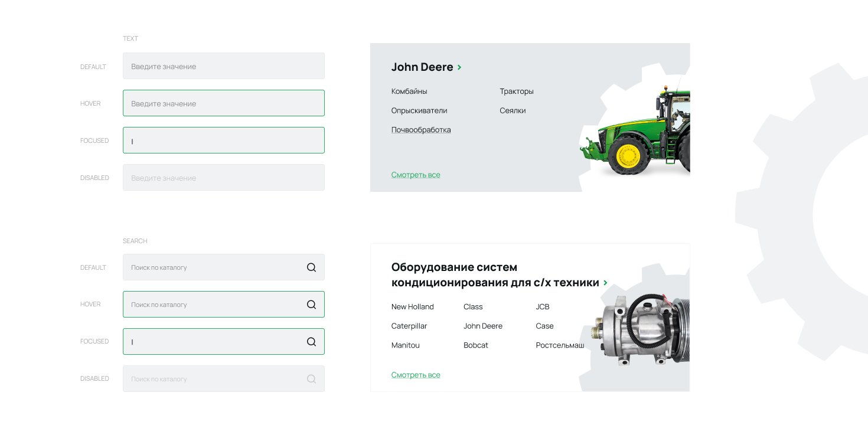This screenshot has height=425, width=868.
Task: Click the default text input field
Action: coord(224,66)
